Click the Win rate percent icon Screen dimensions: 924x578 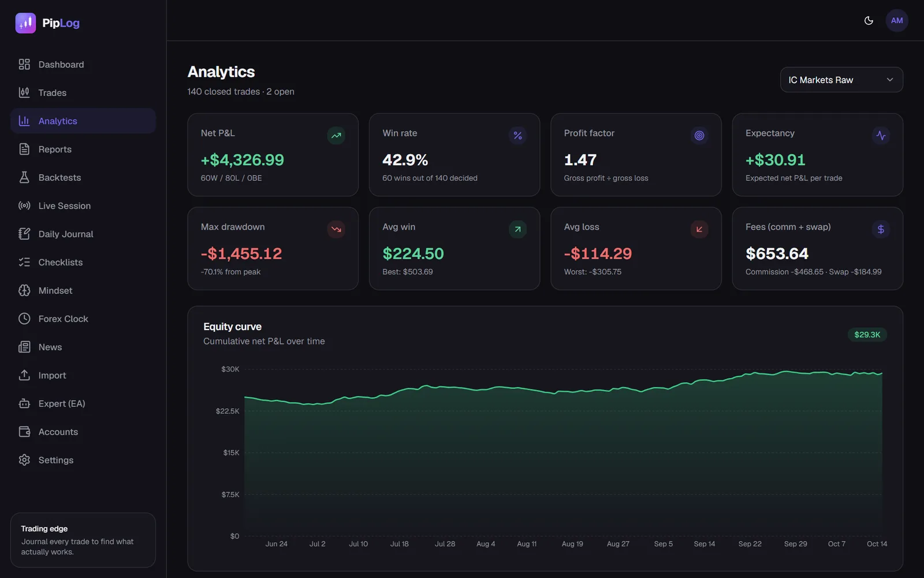click(517, 135)
